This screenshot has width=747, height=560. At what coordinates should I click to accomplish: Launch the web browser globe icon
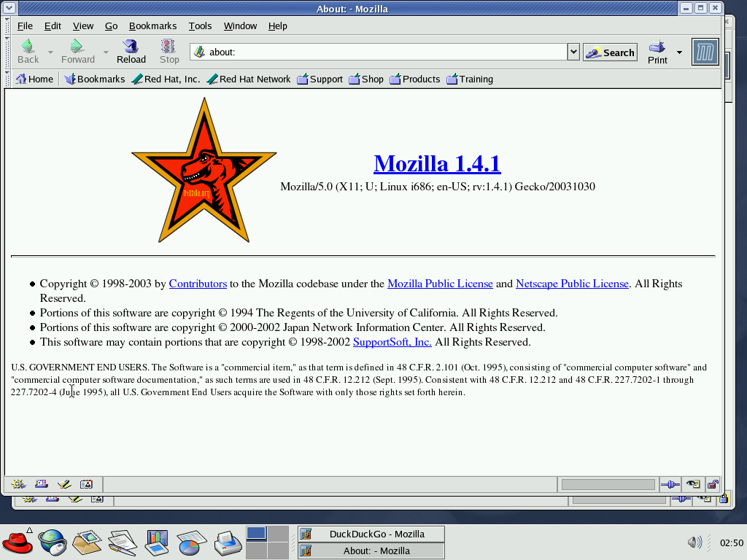coord(53,542)
